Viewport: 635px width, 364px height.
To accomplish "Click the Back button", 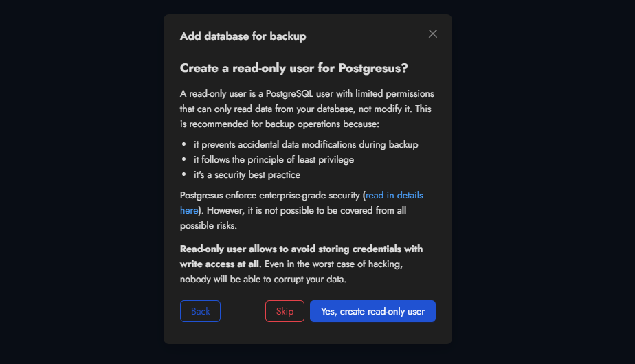I will (x=200, y=311).
